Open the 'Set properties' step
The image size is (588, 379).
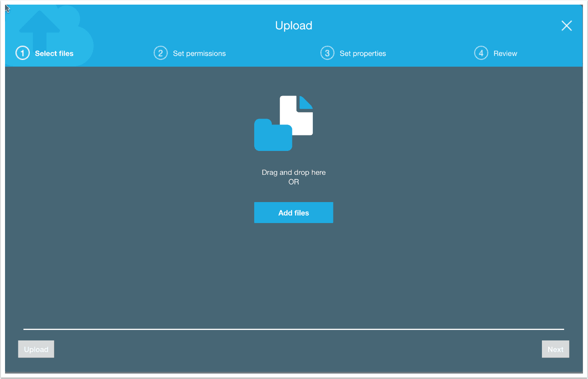coord(363,54)
